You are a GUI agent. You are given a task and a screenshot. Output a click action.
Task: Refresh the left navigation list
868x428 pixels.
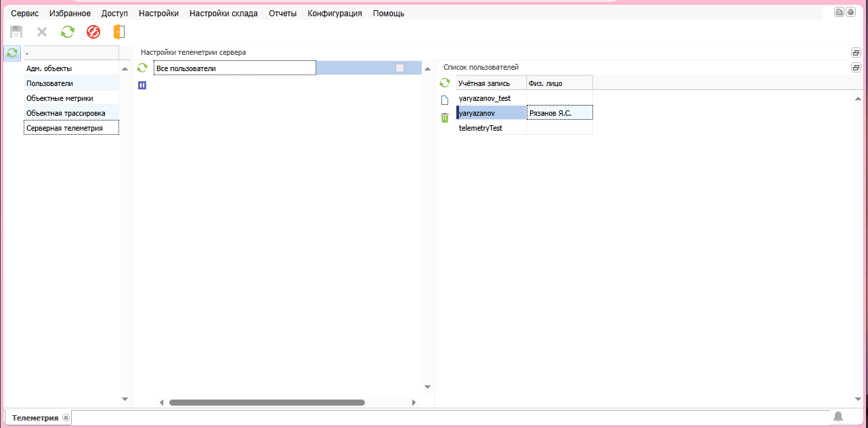pyautogui.click(x=12, y=53)
